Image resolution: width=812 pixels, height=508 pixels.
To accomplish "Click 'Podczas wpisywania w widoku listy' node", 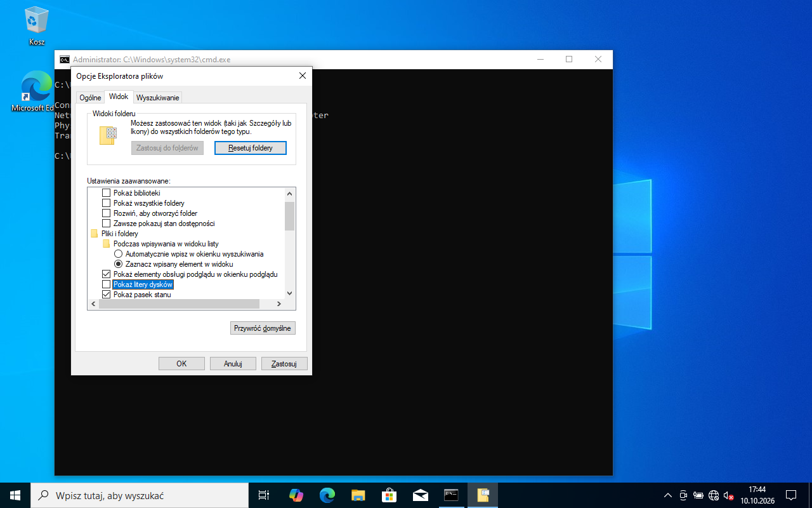I will coord(166,244).
